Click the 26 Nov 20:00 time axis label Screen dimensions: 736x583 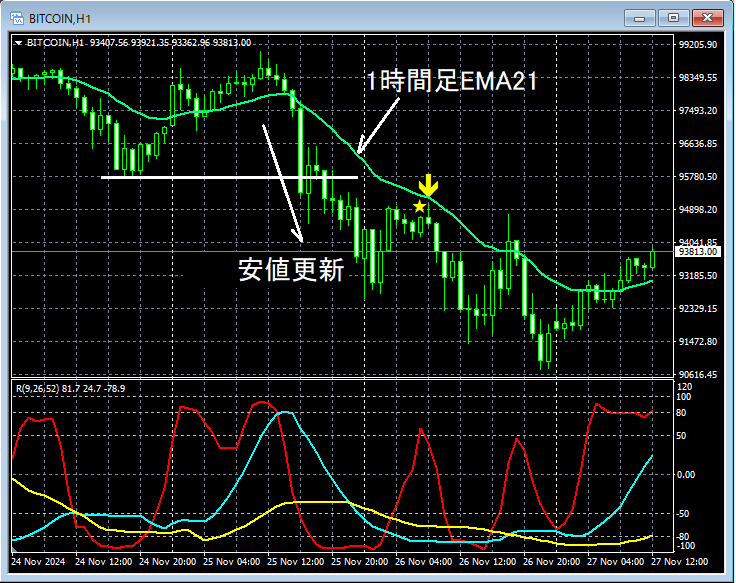point(551,562)
